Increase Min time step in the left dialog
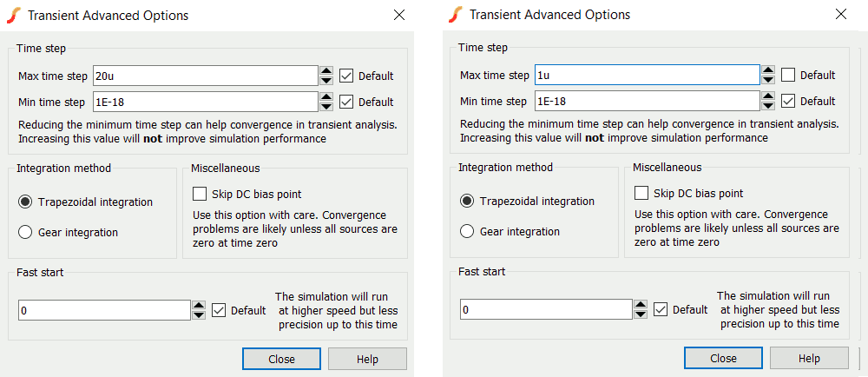This screenshot has width=868, height=377. 326,97
